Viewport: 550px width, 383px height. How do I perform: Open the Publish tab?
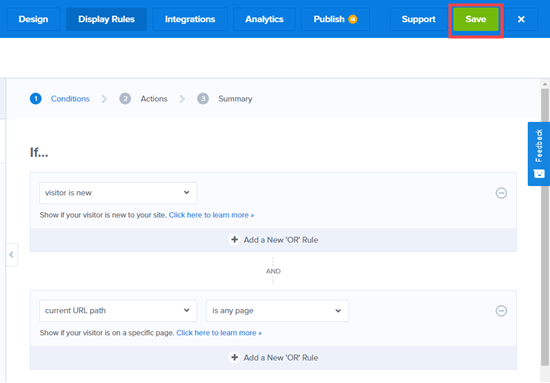(x=335, y=19)
